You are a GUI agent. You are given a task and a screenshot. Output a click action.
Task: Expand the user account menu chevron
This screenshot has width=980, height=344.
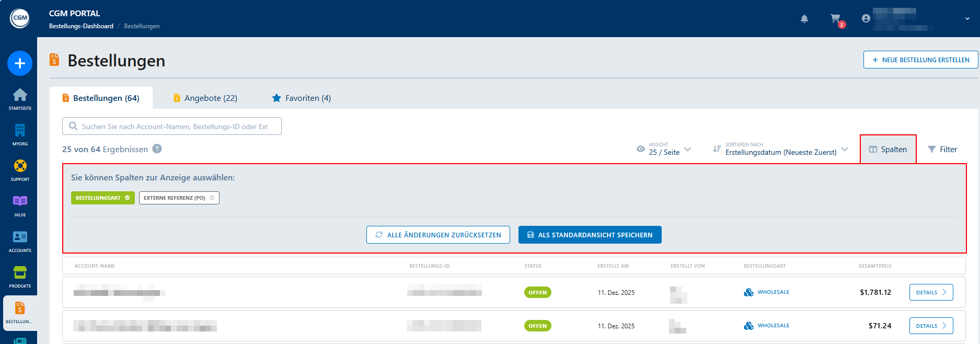[967, 19]
